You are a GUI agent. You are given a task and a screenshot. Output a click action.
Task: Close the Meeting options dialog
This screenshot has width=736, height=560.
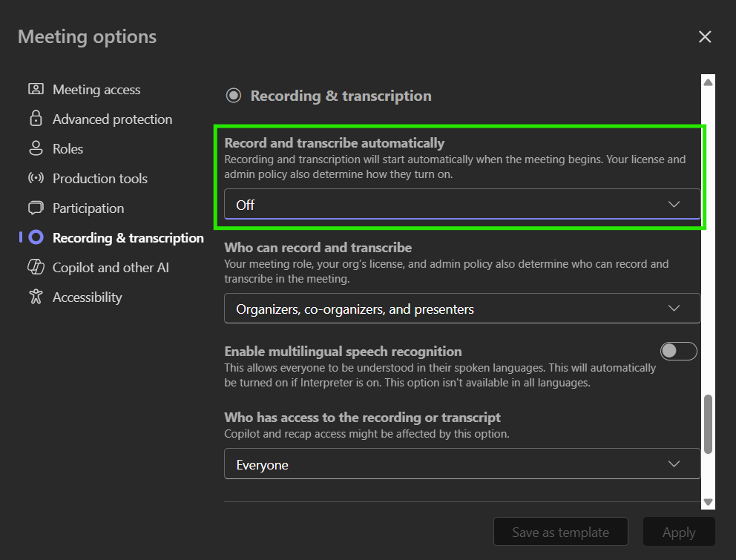point(705,36)
